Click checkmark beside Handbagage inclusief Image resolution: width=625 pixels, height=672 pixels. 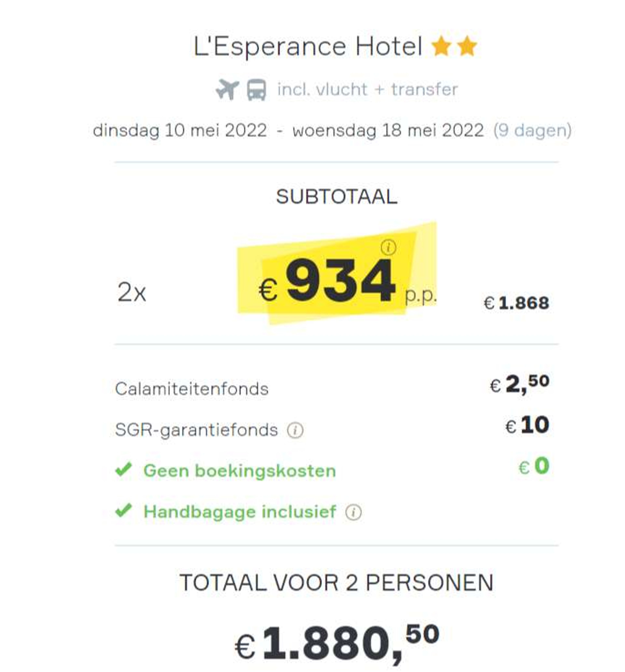(123, 510)
